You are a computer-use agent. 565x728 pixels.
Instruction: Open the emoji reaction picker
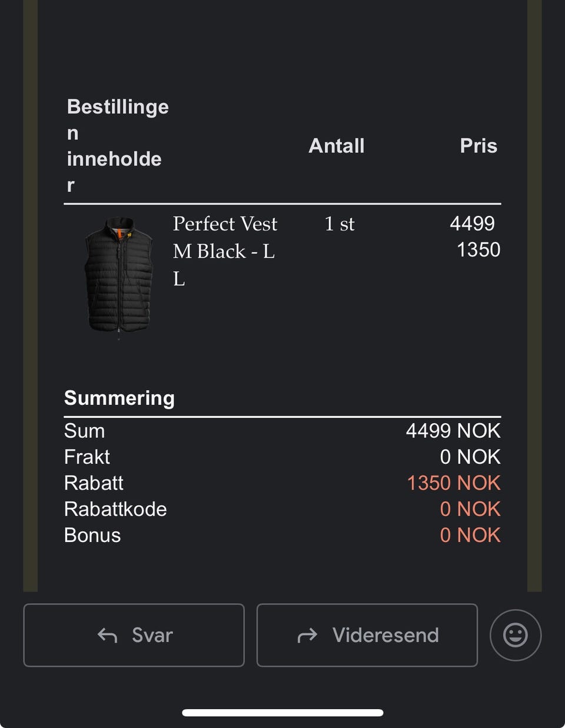tap(515, 635)
